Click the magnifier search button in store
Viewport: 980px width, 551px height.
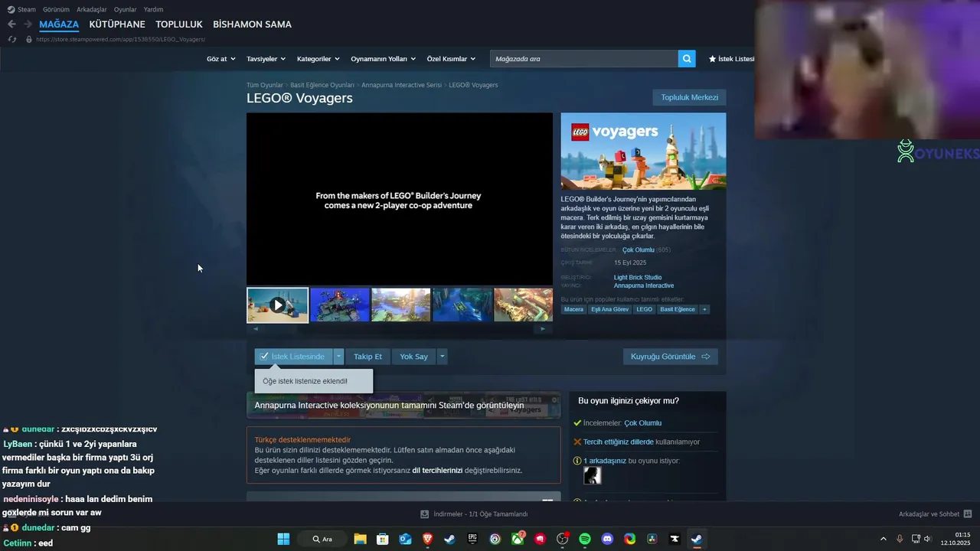(x=687, y=58)
